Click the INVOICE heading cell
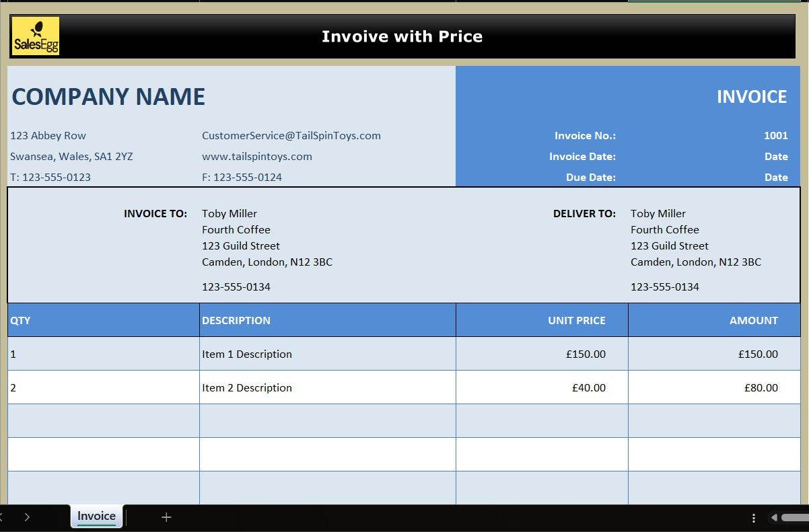The image size is (809, 532). click(x=752, y=97)
